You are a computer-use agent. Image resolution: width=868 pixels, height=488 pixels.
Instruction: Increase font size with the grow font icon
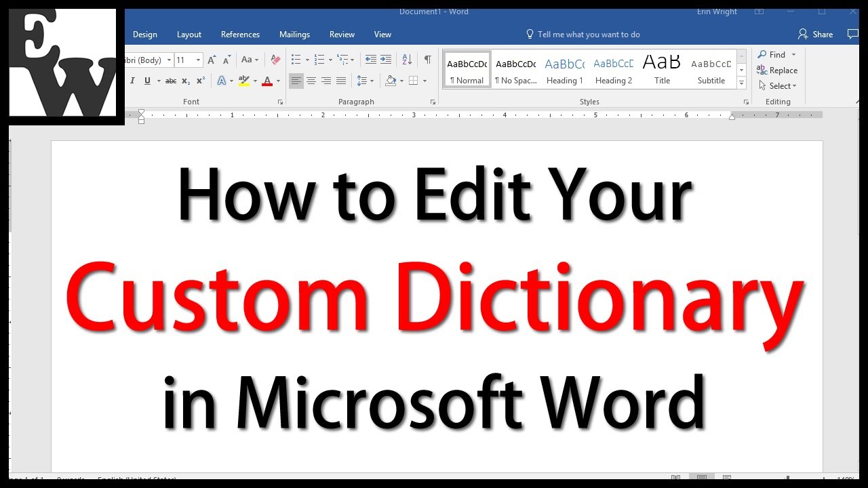tap(212, 60)
